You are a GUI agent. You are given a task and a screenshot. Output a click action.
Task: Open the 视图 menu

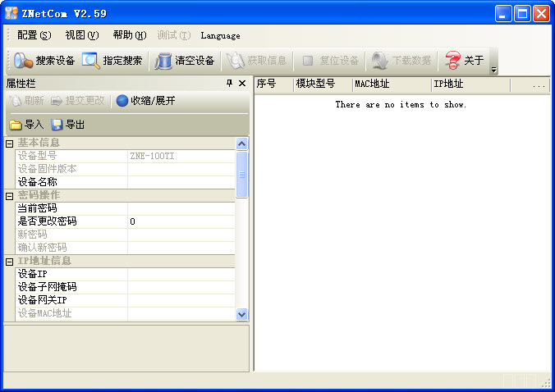tap(81, 35)
